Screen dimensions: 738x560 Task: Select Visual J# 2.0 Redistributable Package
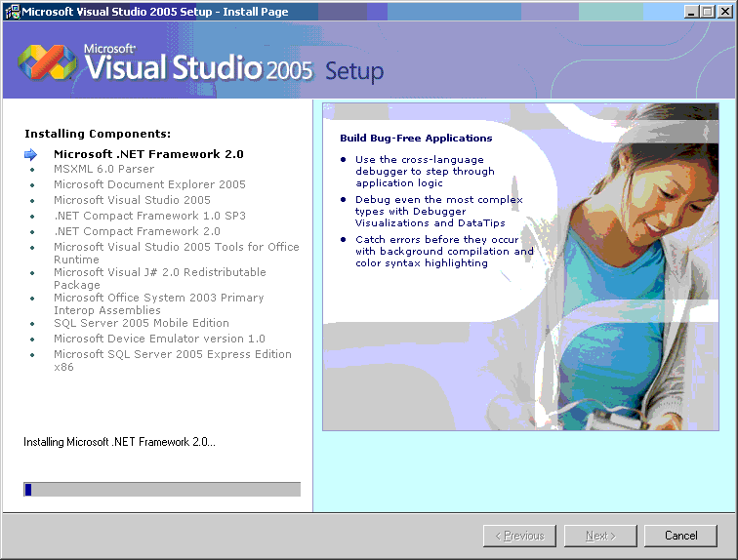160,278
